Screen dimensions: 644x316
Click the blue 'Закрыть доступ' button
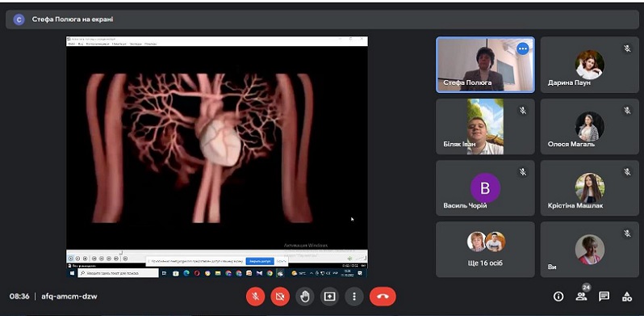260,261
